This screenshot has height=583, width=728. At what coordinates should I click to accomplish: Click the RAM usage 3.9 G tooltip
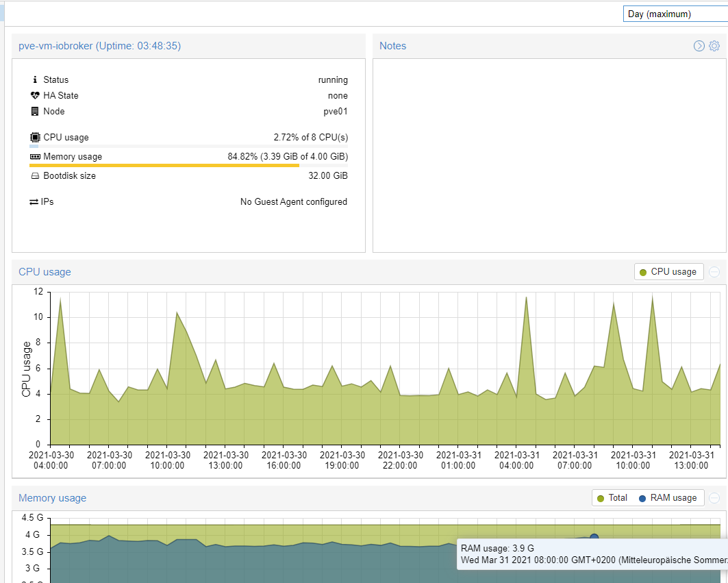tap(592, 554)
